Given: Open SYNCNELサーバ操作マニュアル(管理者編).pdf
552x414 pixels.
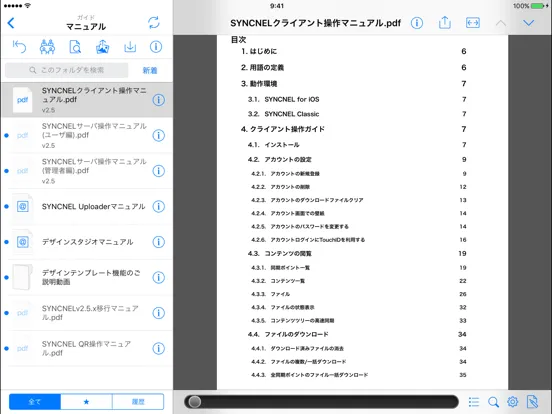Looking at the screenshot, I should [87, 171].
